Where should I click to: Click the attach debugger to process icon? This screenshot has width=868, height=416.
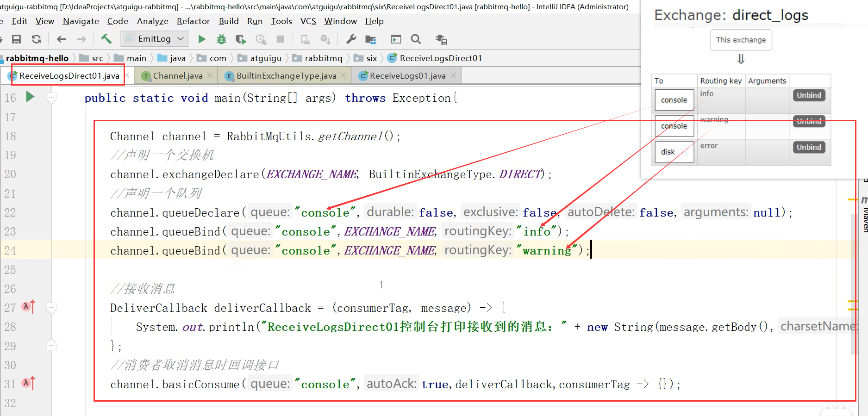pos(306,39)
